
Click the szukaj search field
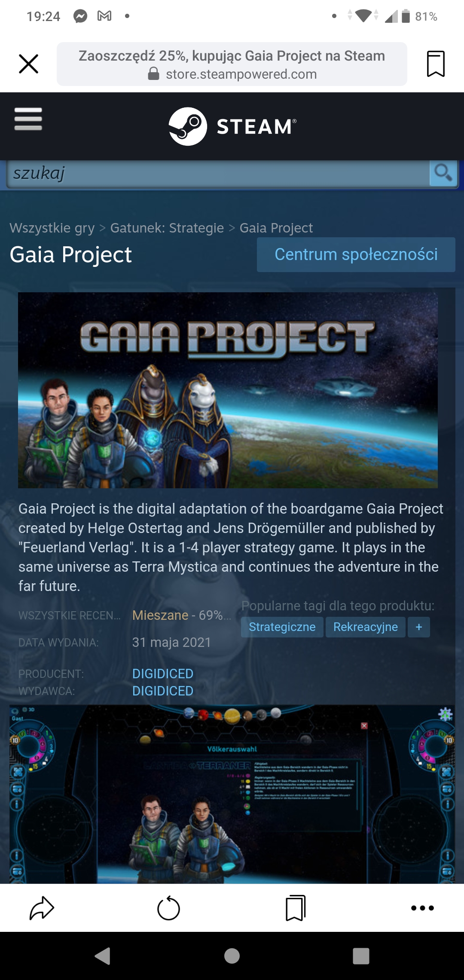point(218,174)
